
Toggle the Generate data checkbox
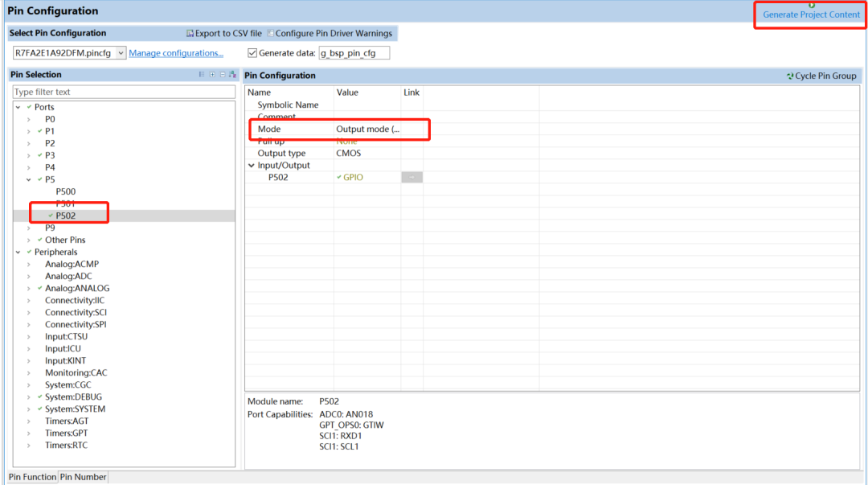(x=253, y=53)
